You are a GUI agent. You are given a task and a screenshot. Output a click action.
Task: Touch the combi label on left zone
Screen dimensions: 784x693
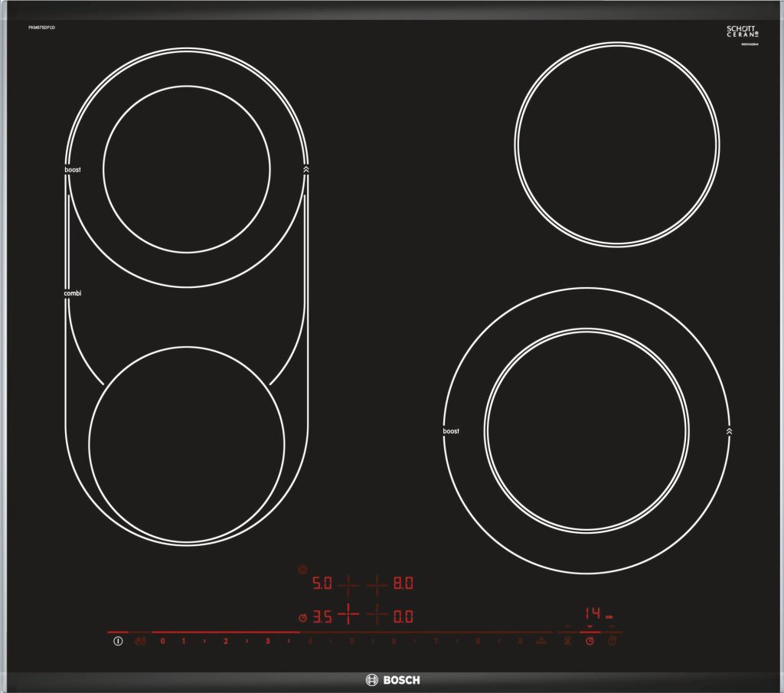pyautogui.click(x=73, y=293)
